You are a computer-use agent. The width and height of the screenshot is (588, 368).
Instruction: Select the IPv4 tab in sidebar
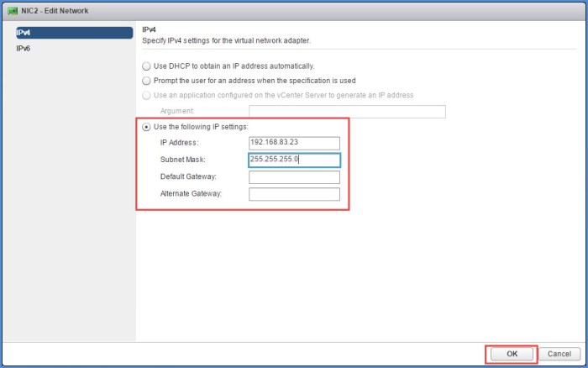(74, 33)
